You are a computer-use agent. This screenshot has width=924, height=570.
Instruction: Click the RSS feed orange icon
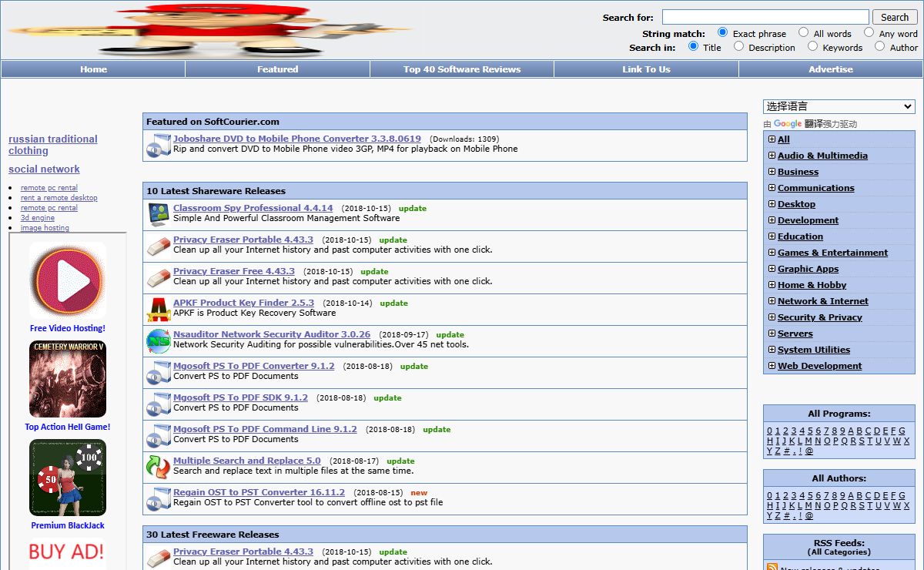(x=772, y=568)
